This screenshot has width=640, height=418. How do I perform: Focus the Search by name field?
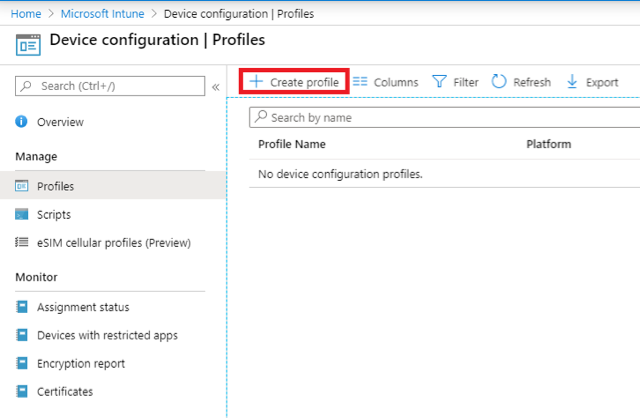click(x=444, y=118)
